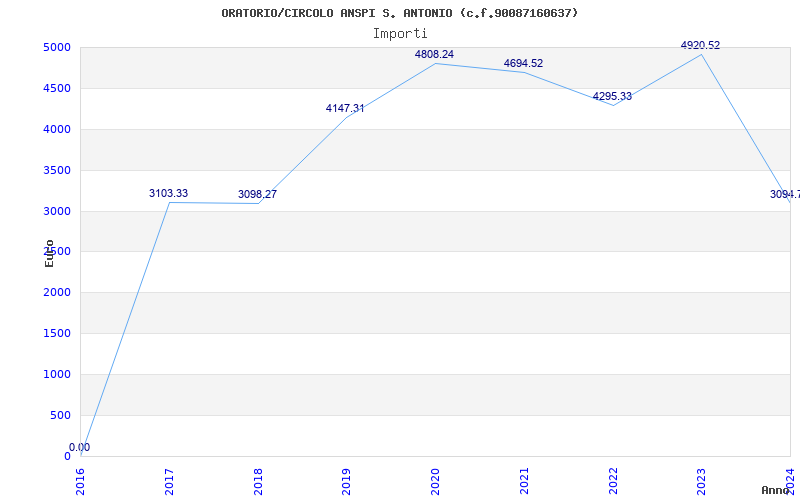Click the Anno x-axis title
Screen dimensions: 800x500
(x=775, y=490)
